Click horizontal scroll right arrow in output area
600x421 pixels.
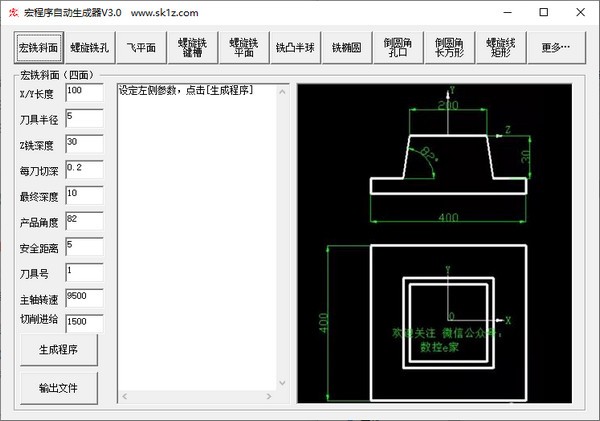(269, 397)
